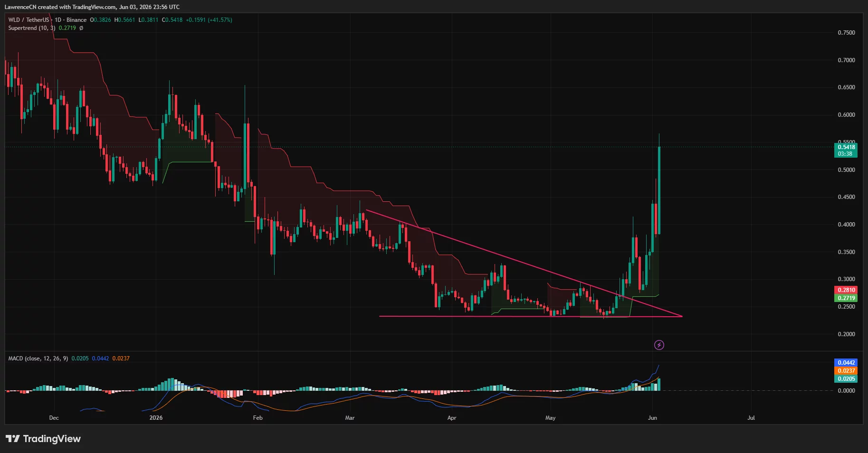The height and width of the screenshot is (453, 868).
Task: Click the 2026 label on the time axis
Action: pos(156,418)
